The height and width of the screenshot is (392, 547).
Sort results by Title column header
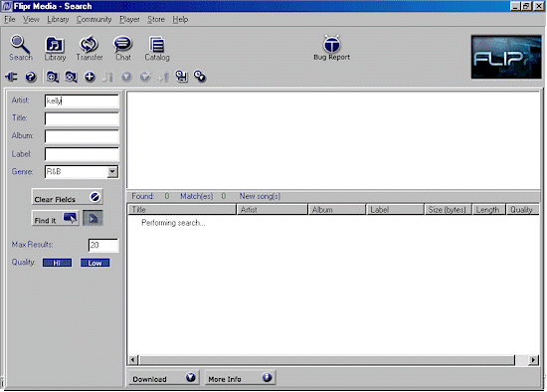click(x=182, y=210)
